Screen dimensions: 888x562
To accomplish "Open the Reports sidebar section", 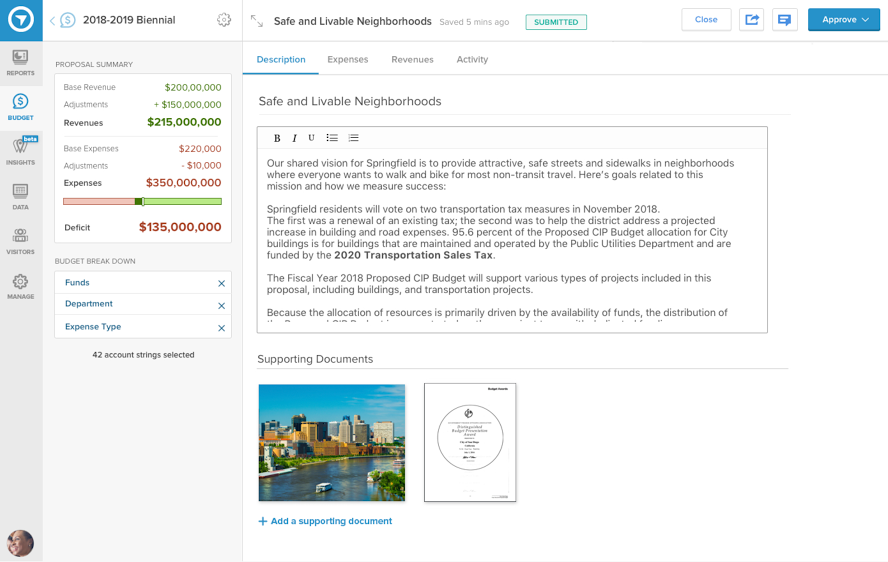I will (20, 63).
